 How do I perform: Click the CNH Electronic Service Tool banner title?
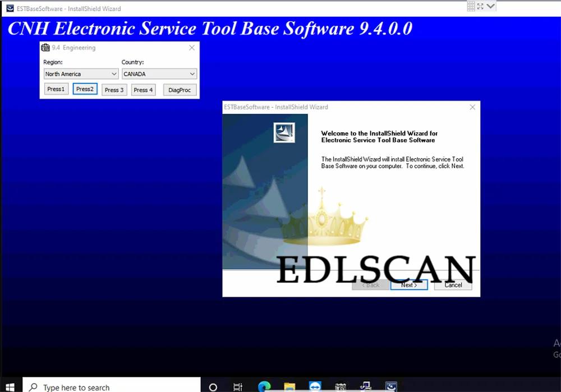(210, 29)
